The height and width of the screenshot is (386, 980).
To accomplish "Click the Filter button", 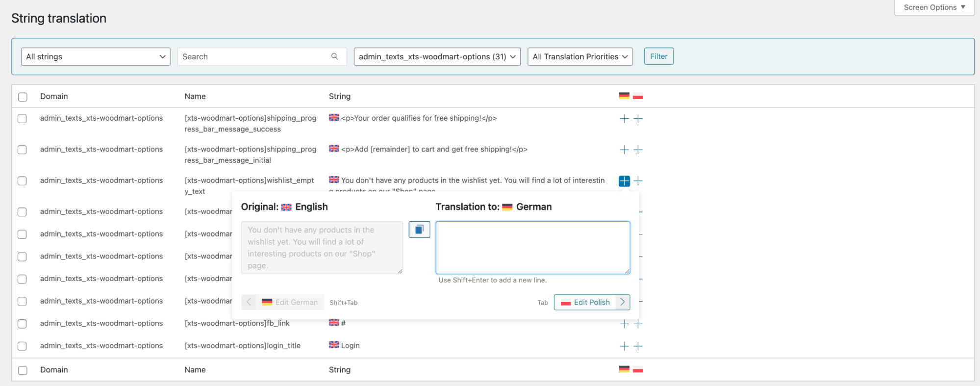I will coord(658,56).
